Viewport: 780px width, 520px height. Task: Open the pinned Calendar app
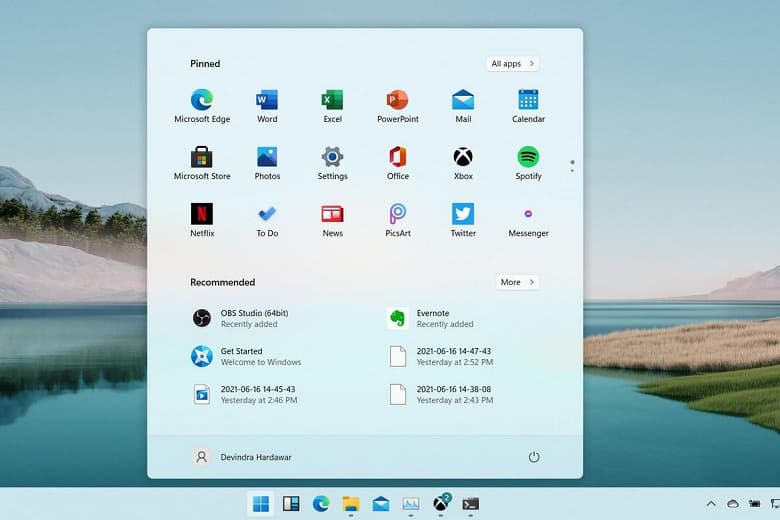pos(528,106)
